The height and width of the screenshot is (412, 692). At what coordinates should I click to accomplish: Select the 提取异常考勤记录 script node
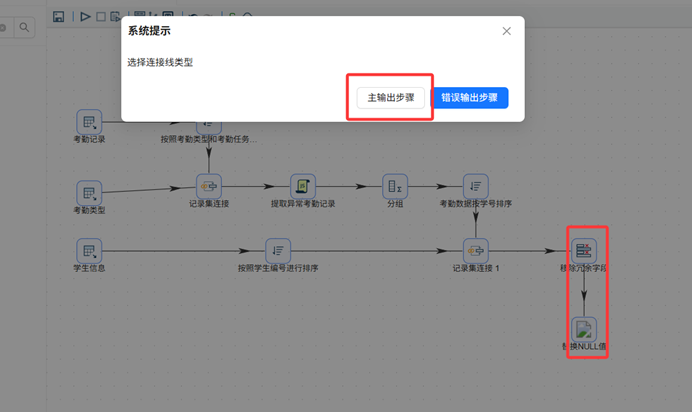(x=303, y=187)
